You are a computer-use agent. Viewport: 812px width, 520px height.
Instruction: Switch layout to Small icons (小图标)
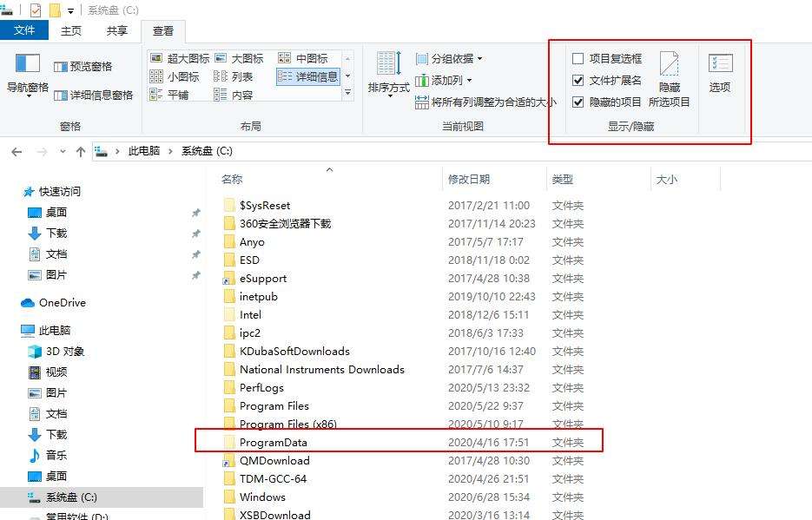click(x=174, y=76)
